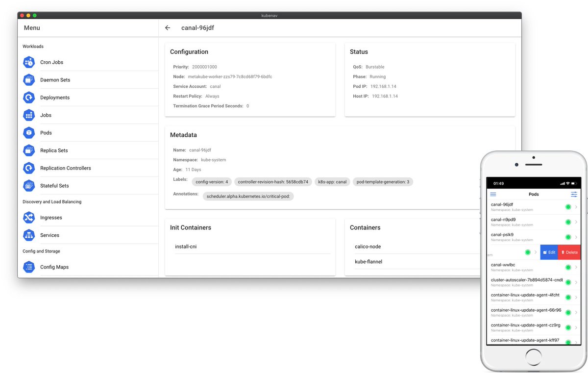Viewport: 588px width, 373px height.
Task: Expand canal-n9pd9 row with its chevron
Action: 576,222
